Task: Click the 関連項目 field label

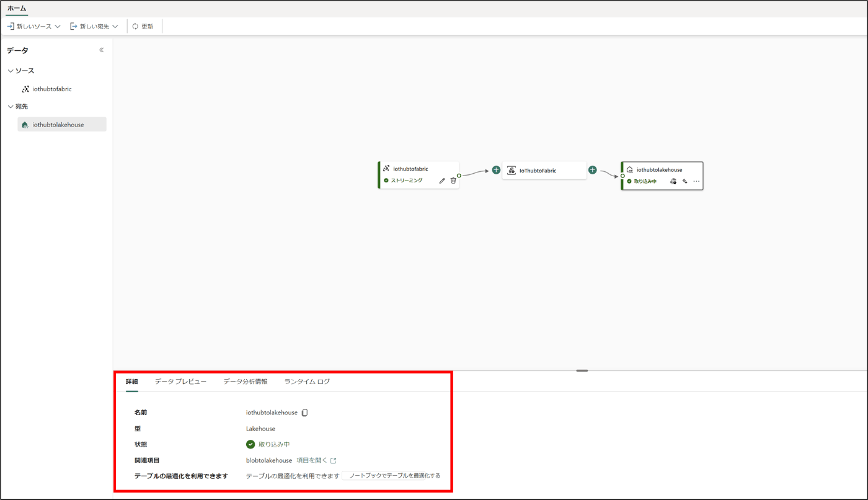Action: coord(147,460)
